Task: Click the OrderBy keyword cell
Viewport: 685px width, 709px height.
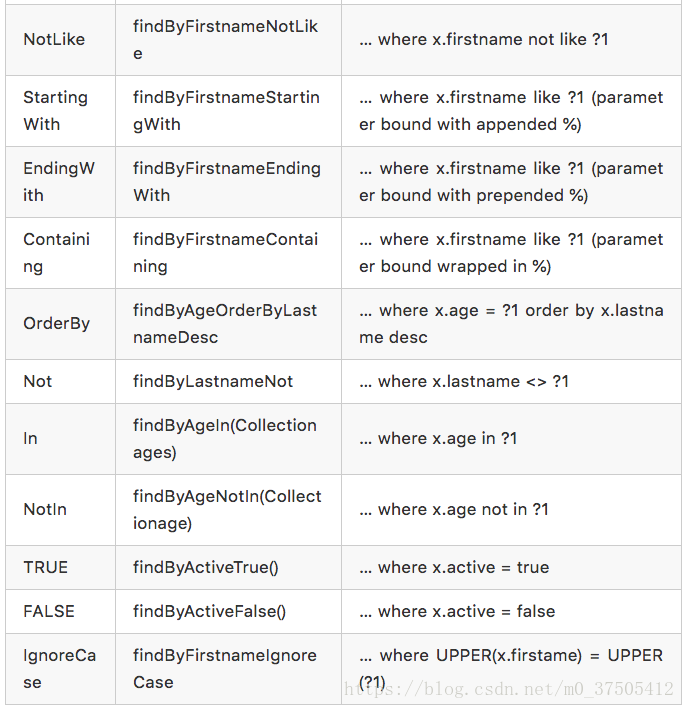Action: tap(61, 324)
